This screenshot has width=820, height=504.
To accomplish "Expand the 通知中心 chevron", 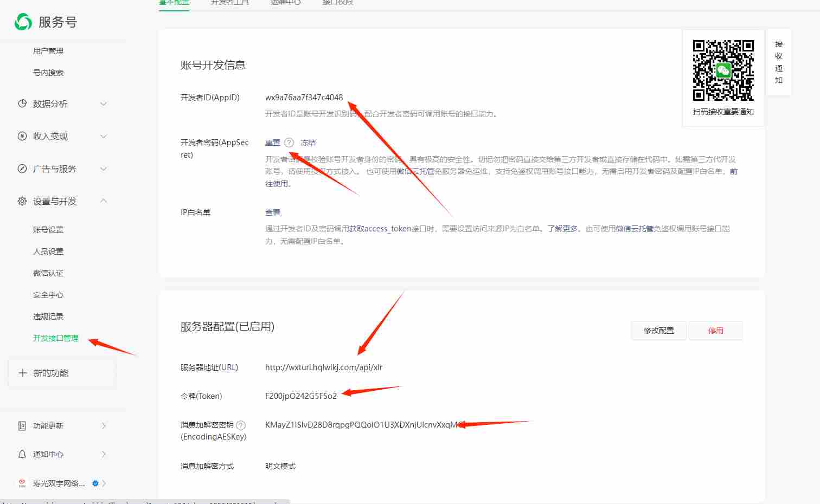I will pos(104,454).
